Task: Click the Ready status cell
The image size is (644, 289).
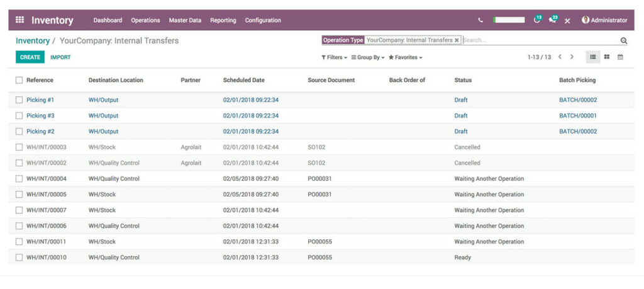Action: (462, 258)
